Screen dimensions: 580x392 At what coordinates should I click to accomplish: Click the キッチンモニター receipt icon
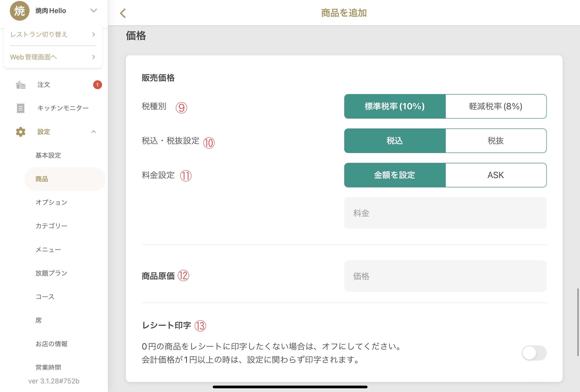click(x=20, y=108)
